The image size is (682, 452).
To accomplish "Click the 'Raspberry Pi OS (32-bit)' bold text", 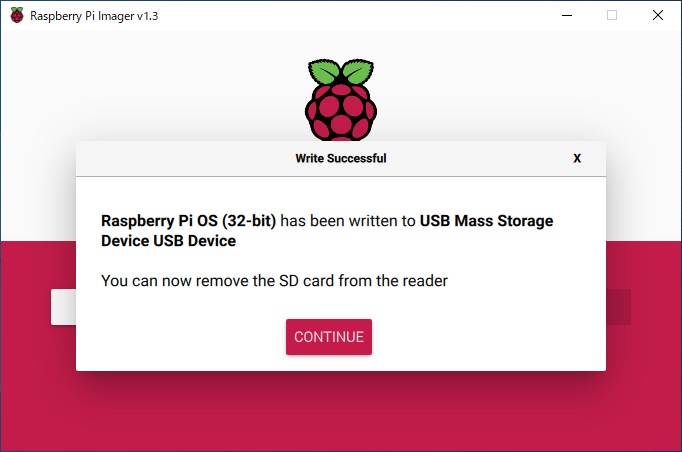I will tap(188, 221).
